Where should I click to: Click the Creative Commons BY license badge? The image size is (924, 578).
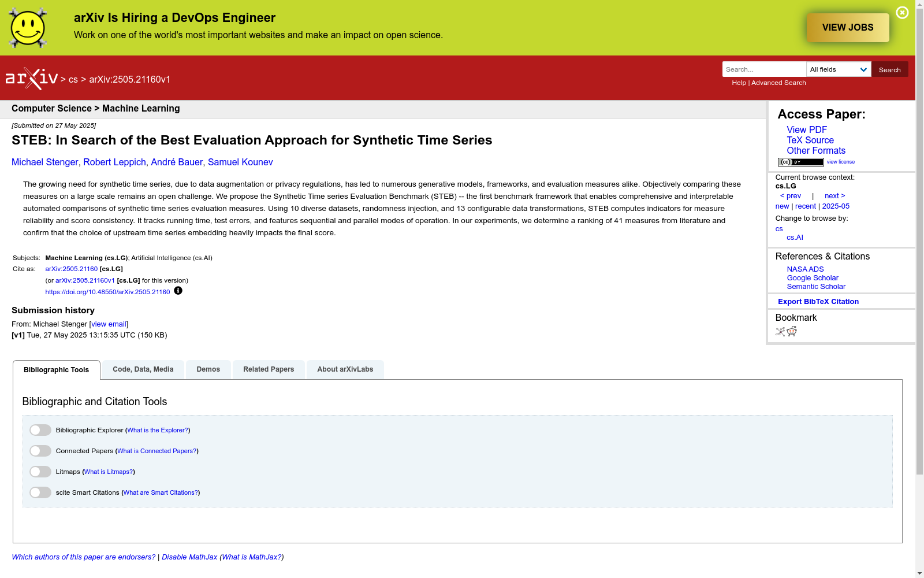click(800, 162)
